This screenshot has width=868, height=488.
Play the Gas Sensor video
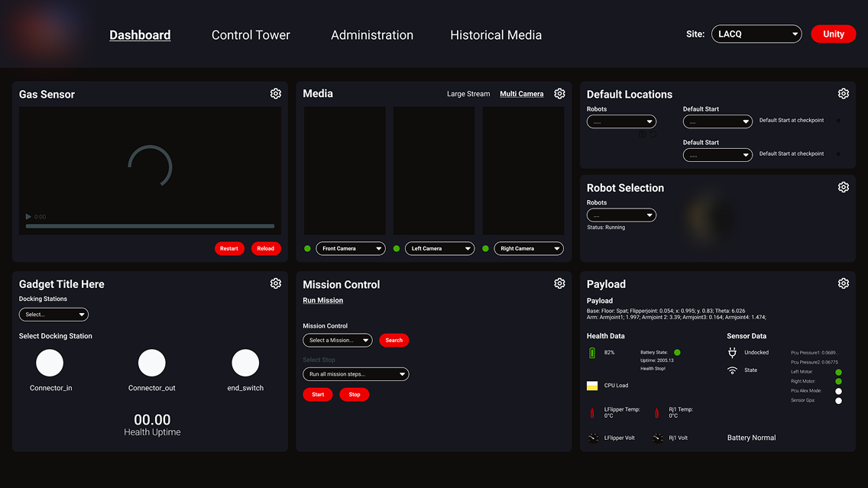28,216
